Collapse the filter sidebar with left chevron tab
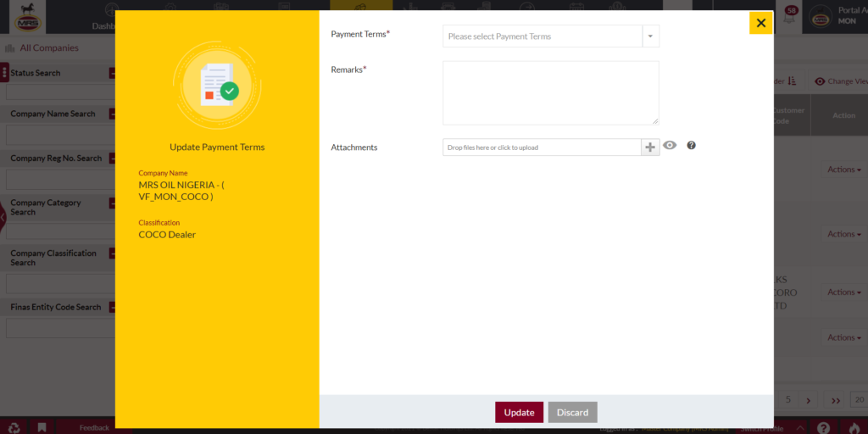 pyautogui.click(x=3, y=218)
